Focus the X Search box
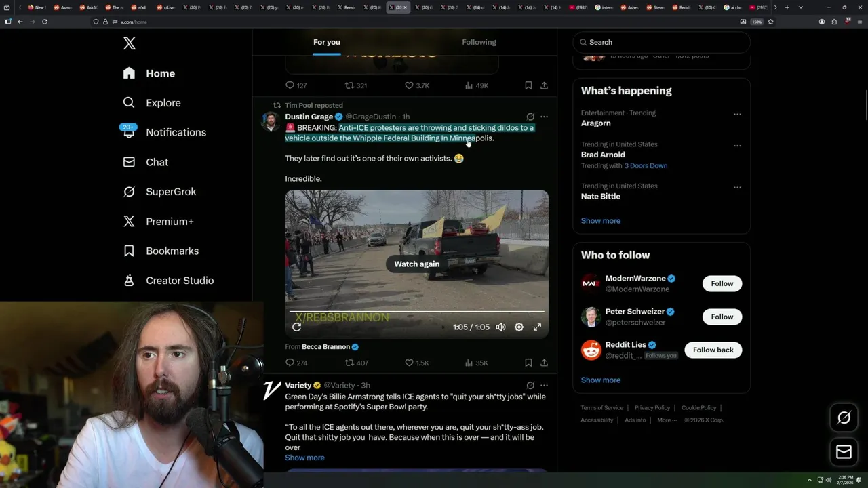Image resolution: width=868 pixels, height=488 pixels. click(x=661, y=42)
